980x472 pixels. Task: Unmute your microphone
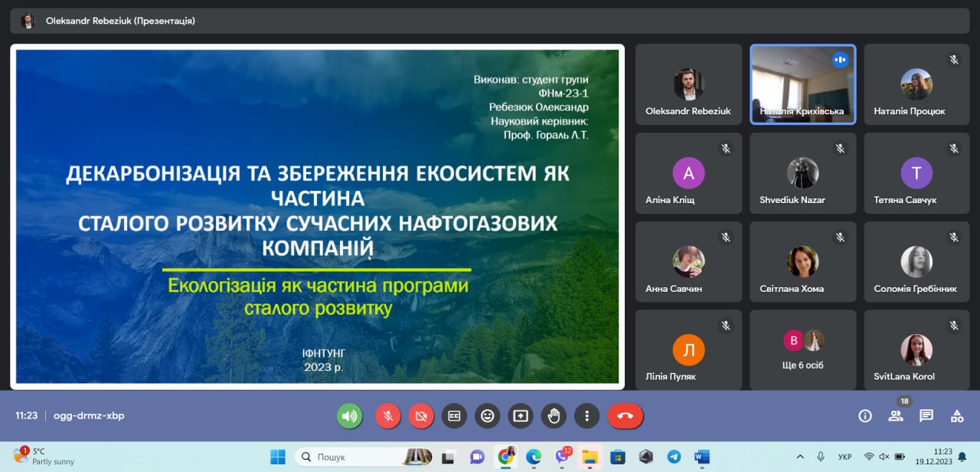[387, 415]
